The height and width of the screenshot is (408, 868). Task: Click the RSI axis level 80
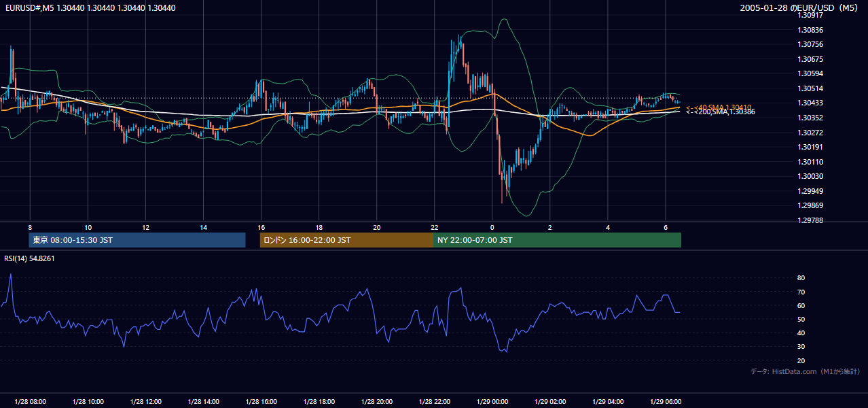(801, 278)
